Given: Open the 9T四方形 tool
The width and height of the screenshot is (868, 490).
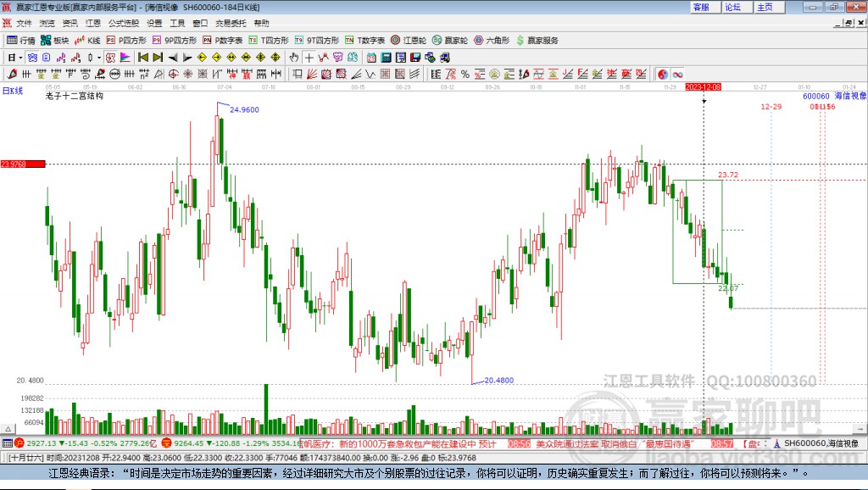Looking at the screenshot, I should [x=317, y=41].
